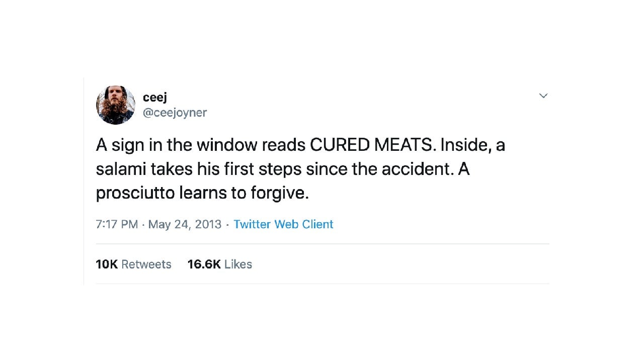Click the May 24, 2013 date
Viewport: 644px width, 362px height.
[185, 224]
